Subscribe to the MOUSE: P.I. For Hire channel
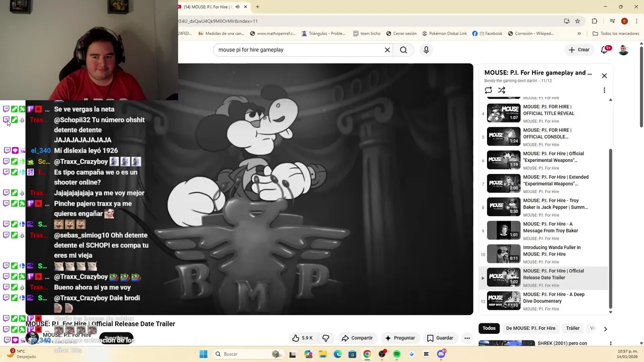This screenshot has height=362, width=644. (x=116, y=338)
